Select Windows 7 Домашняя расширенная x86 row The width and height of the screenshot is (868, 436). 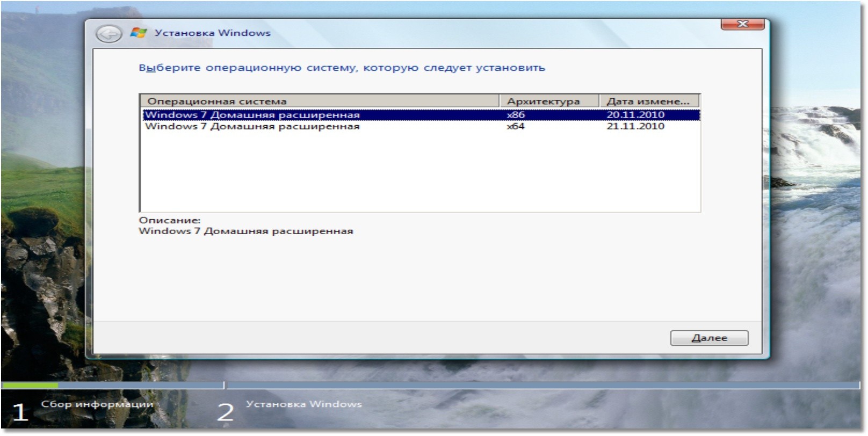[421, 115]
